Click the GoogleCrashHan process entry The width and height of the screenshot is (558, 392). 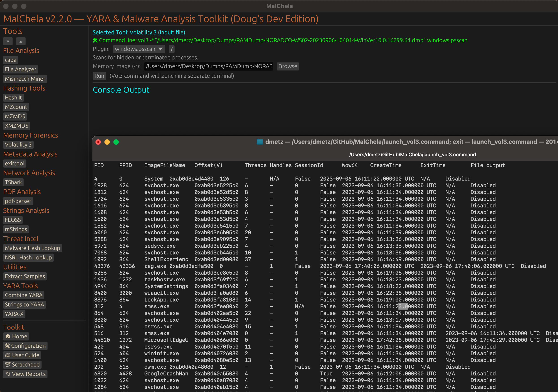[166, 374]
